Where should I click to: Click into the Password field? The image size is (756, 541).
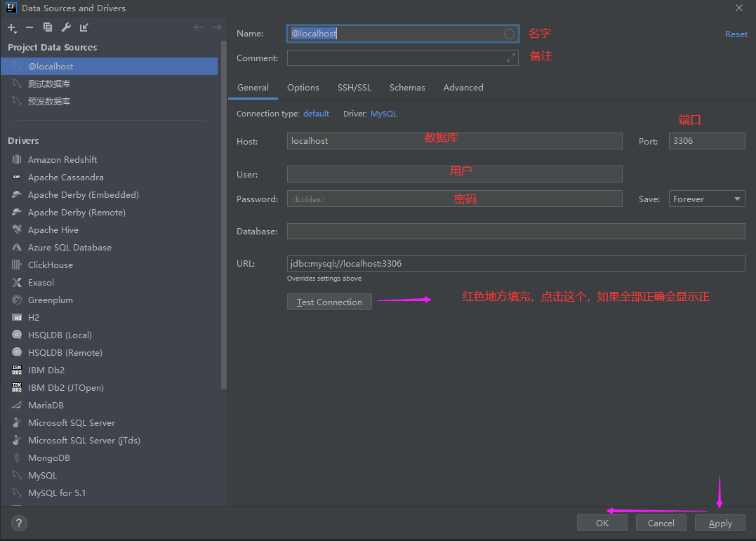pos(455,199)
